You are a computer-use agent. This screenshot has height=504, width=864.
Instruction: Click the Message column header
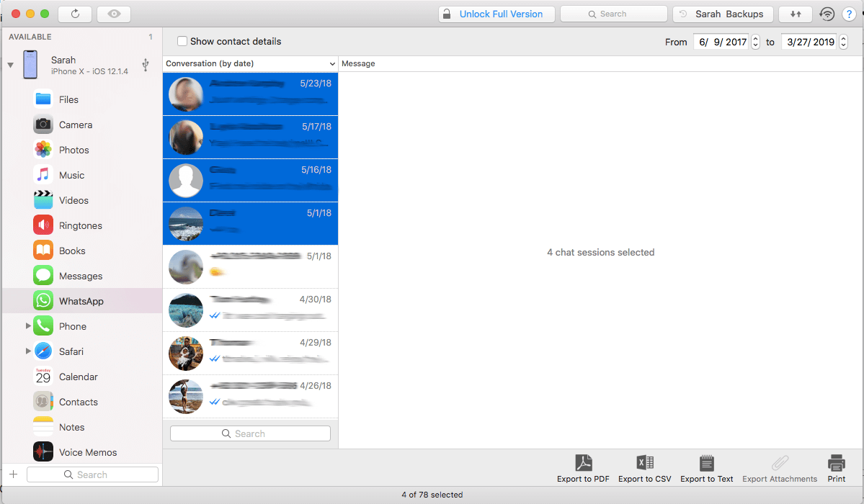[x=358, y=63]
